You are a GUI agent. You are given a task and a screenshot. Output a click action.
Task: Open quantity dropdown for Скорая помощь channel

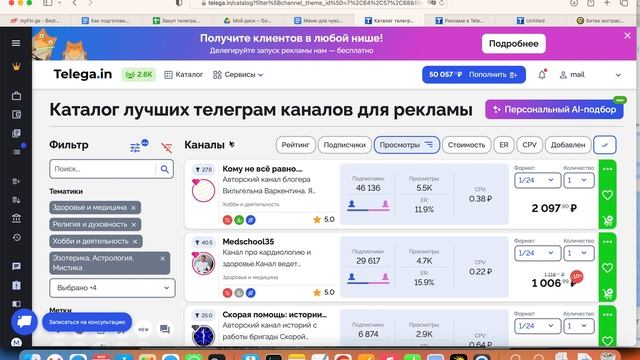pyautogui.click(x=578, y=326)
